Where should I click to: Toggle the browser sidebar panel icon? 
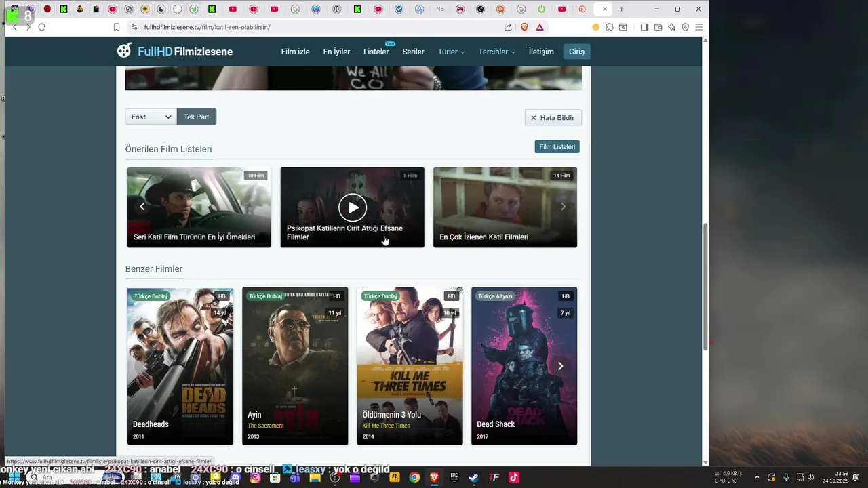tap(644, 27)
